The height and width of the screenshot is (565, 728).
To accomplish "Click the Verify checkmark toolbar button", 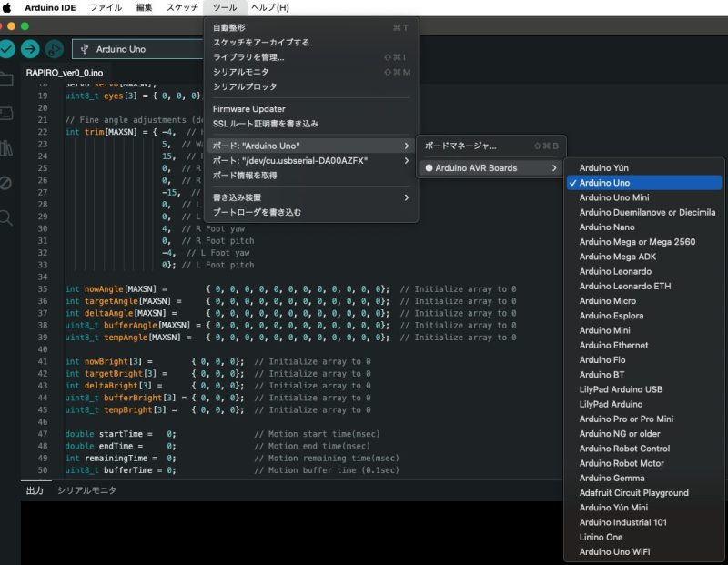I will (x=6, y=49).
